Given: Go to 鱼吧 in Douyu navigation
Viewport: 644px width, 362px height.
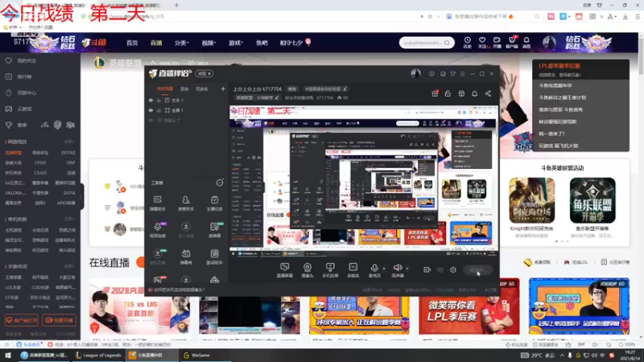Looking at the screenshot, I should (x=262, y=43).
